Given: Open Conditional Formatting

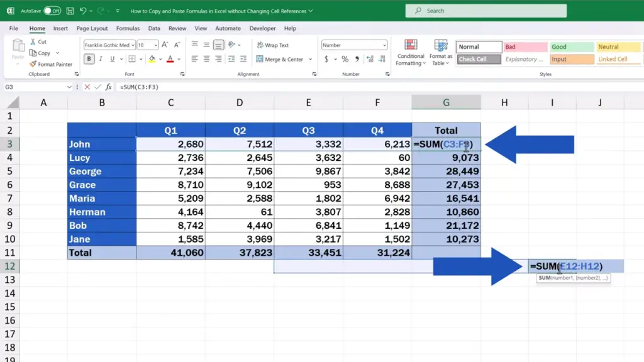Looking at the screenshot, I should click(x=410, y=53).
